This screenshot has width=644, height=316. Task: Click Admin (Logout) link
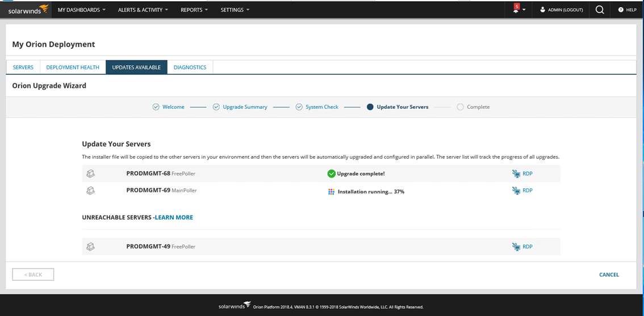click(x=565, y=10)
